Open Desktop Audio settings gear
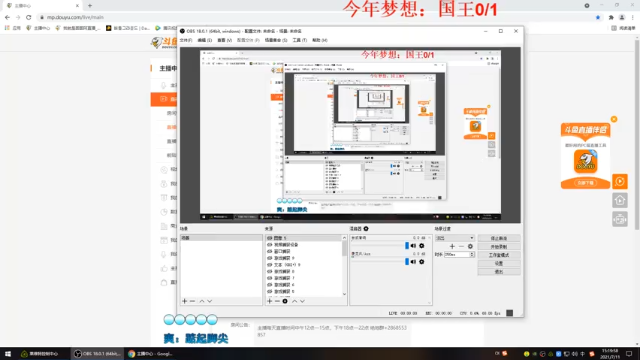The width and height of the screenshot is (640, 360). point(422,246)
